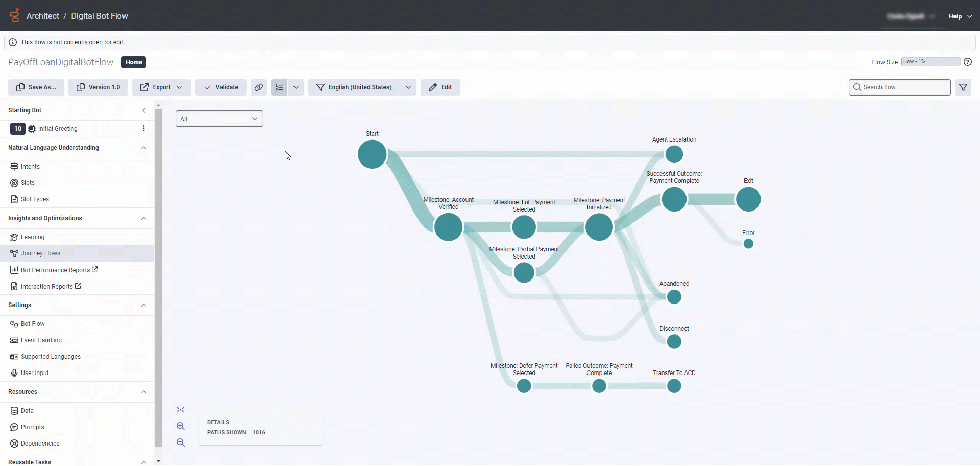Click the zoom in magnifier icon
This screenshot has height=466, width=980.
click(x=181, y=426)
